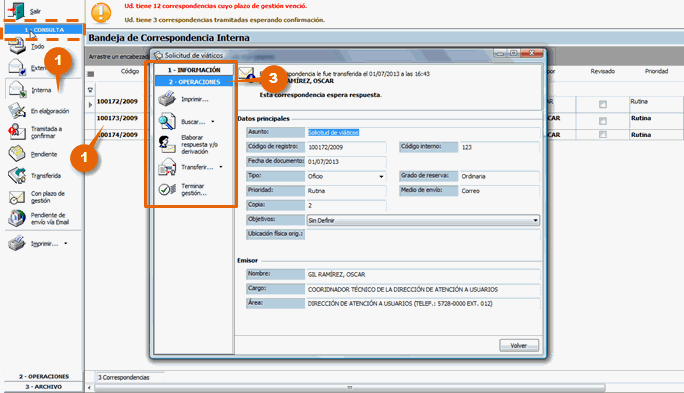The image size is (684, 393).
Task: Toggle Revisado checkbox for row 100173/2009
Action: point(603,121)
